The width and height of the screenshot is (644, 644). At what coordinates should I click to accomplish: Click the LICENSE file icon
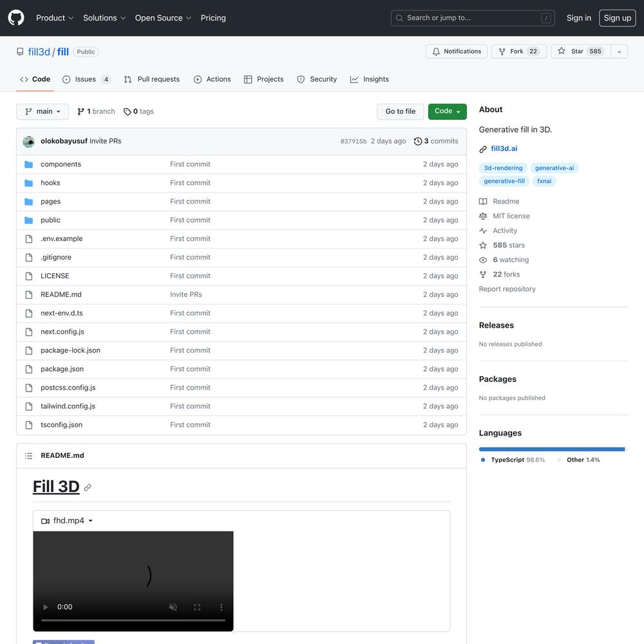(28, 276)
